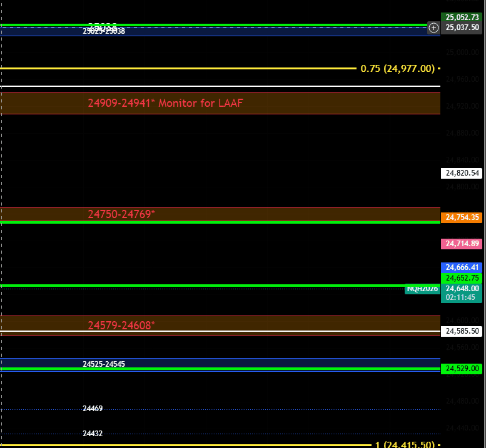Select the green 24,652.75 price label
Image resolution: width=486 pixels, height=448 pixels.
pos(462,278)
